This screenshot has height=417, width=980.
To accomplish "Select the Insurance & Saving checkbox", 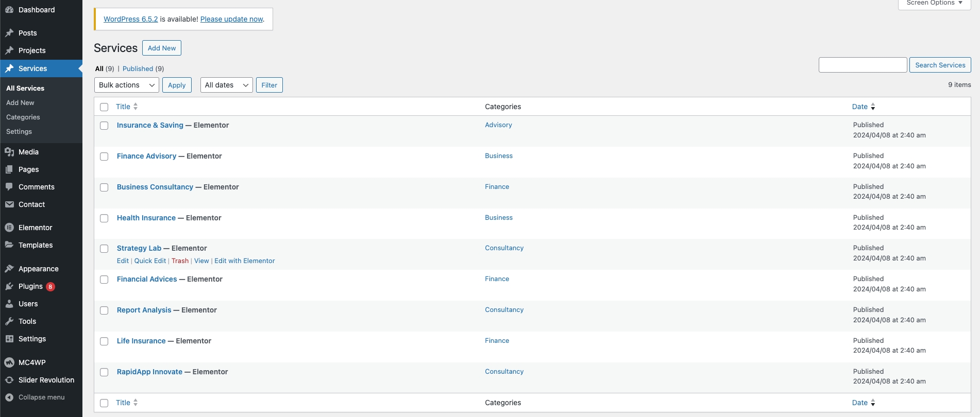I will click(x=104, y=126).
